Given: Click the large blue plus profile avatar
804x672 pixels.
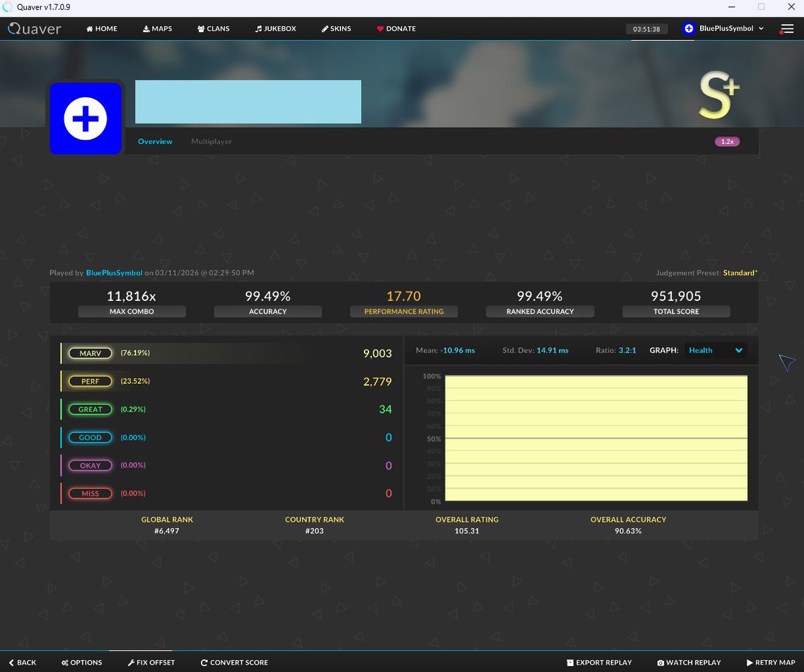Looking at the screenshot, I should (85, 118).
